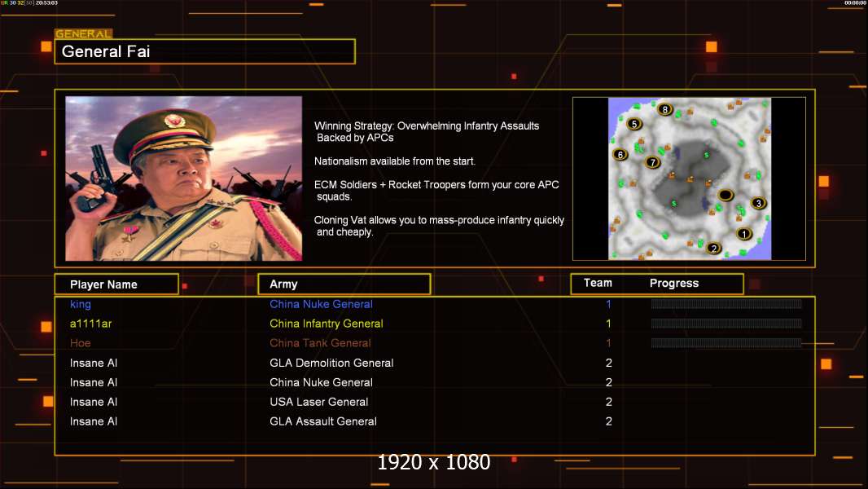This screenshot has height=489, width=868.
Task: Click white "China Nuke General" AI army text
Action: click(321, 382)
